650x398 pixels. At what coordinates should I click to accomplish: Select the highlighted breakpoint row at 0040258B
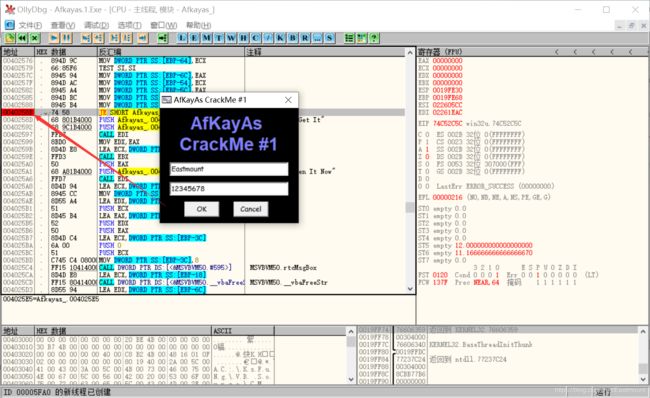coord(203,112)
